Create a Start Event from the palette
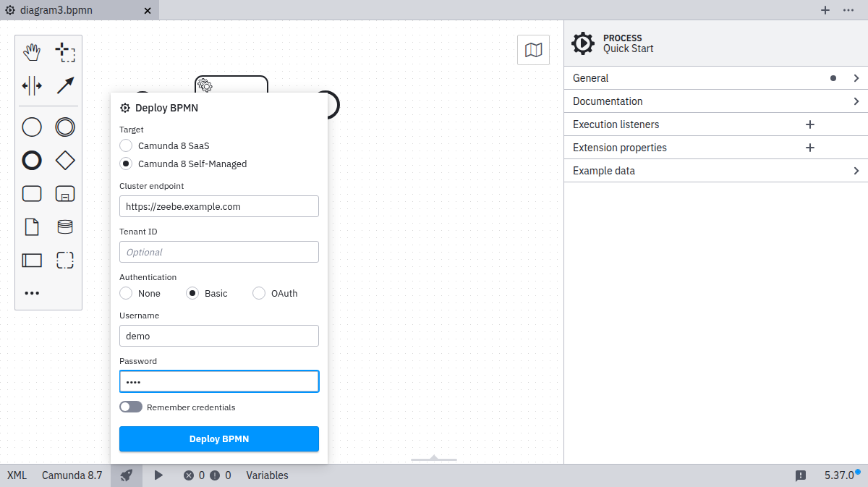This screenshot has height=487, width=868. (x=32, y=127)
